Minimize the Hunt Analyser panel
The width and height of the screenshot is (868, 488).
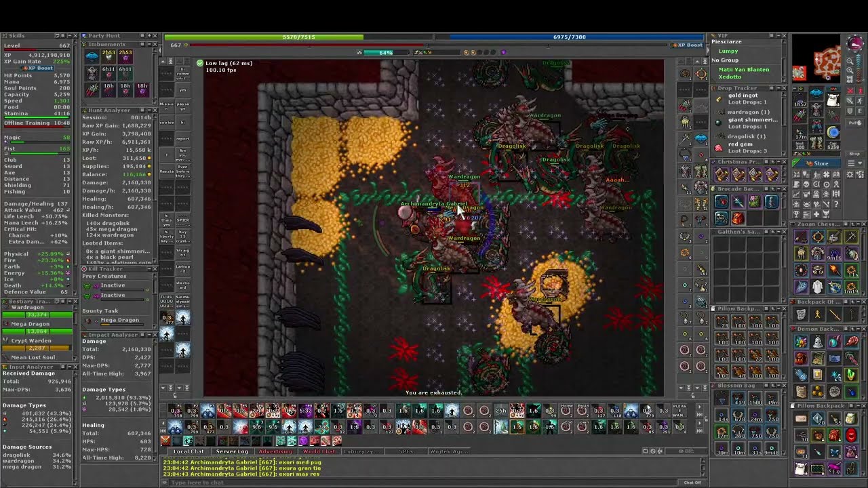pos(149,110)
